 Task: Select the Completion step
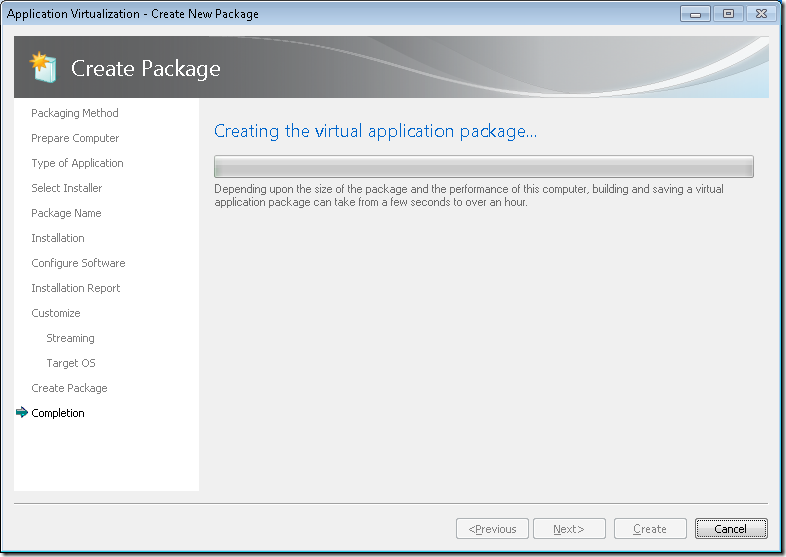pos(58,413)
